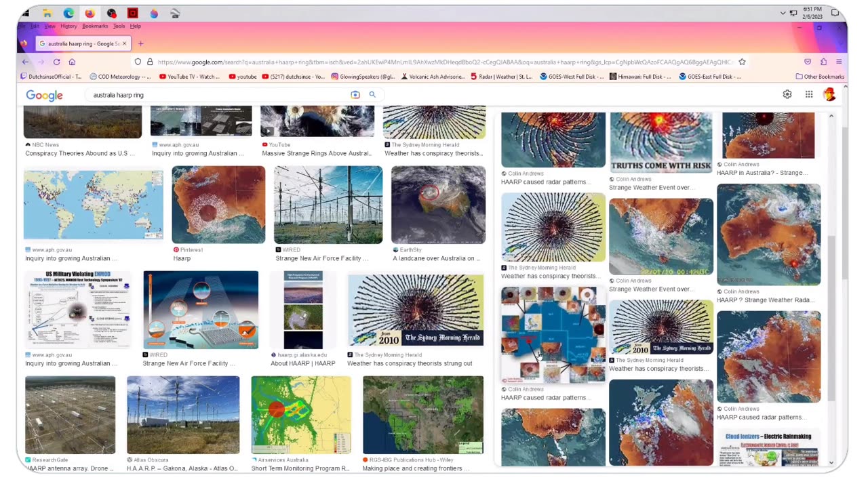The width and height of the screenshot is (868, 488).
Task: Bookmark this page with the star
Action: [742, 62]
